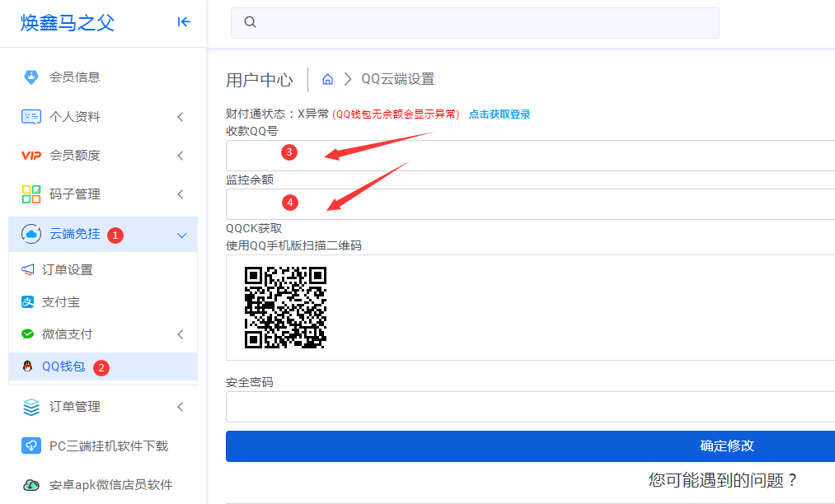Click the 用户中心 heading text
Image resolution: width=835 pixels, height=504 pixels.
coord(260,80)
